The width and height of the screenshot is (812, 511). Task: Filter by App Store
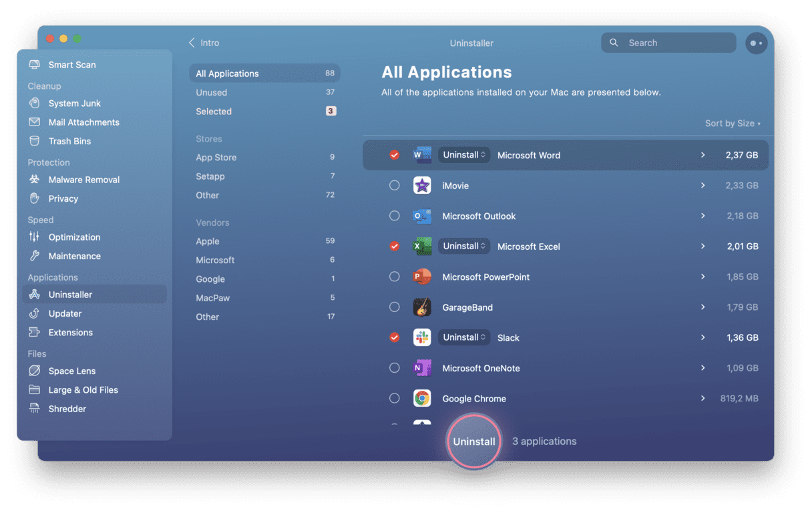coord(264,157)
